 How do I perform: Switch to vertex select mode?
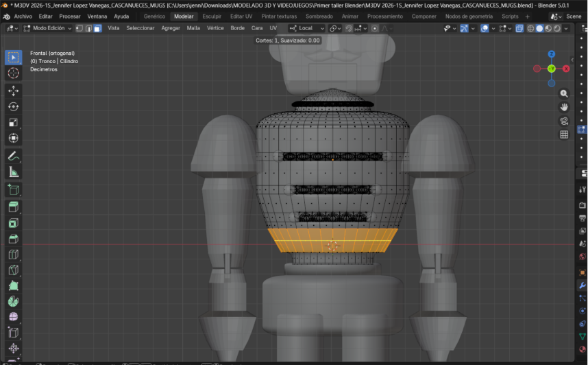point(79,28)
